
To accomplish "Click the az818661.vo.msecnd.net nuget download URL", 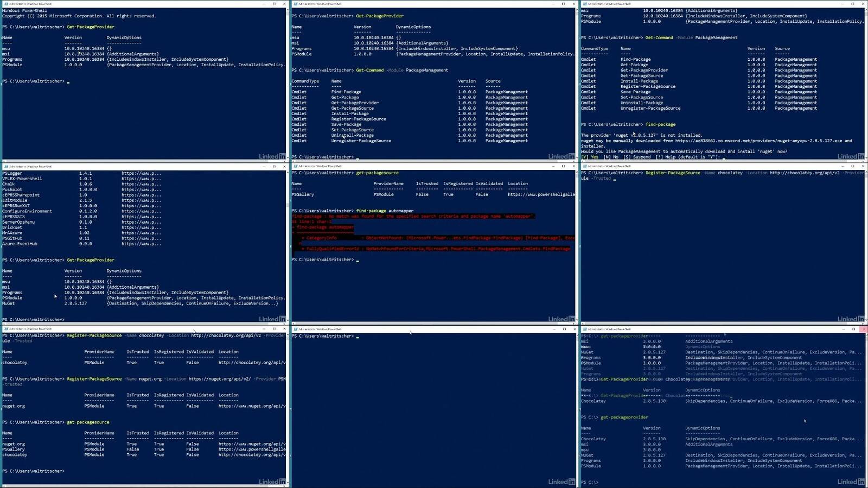I will [758, 141].
